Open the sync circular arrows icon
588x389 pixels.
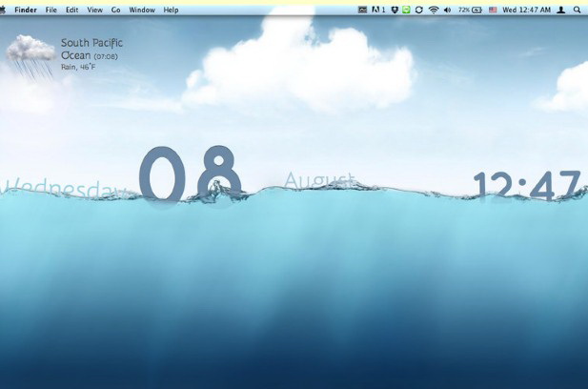click(x=418, y=9)
